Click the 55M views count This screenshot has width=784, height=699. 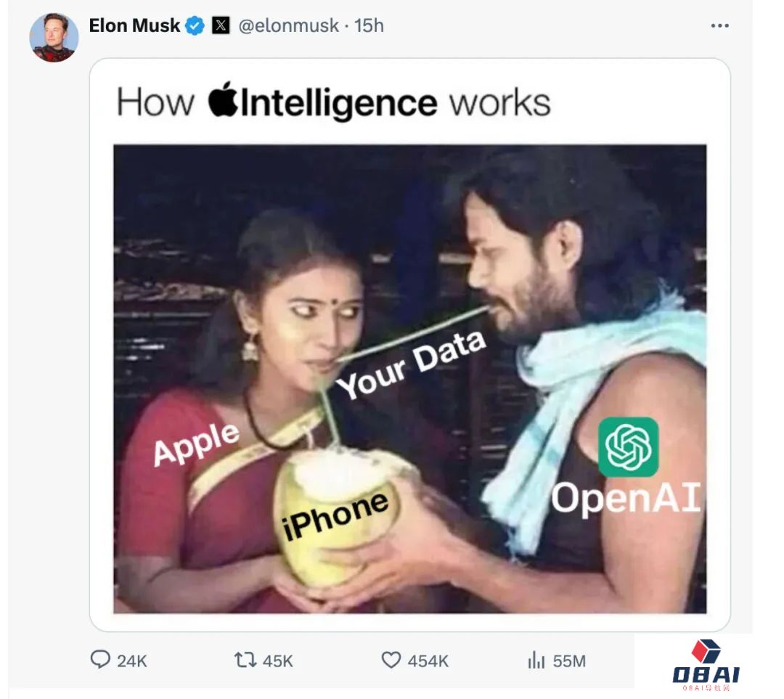[x=569, y=661]
